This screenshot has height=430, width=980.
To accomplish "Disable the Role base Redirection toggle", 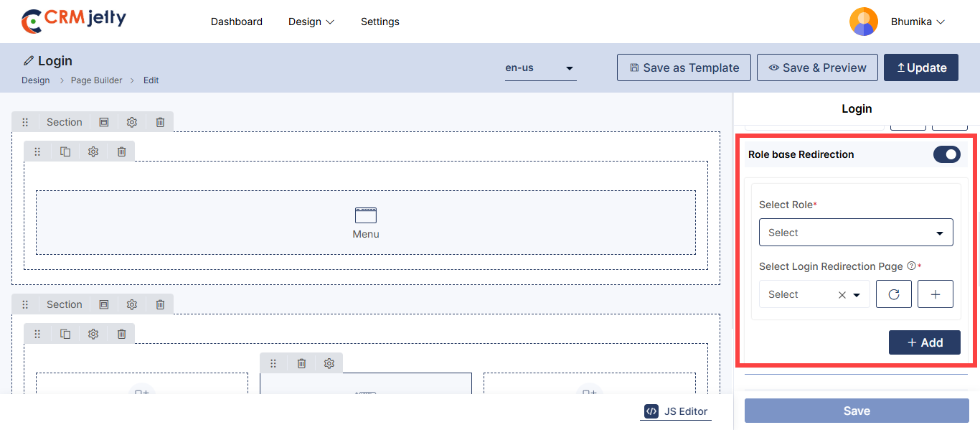I will pyautogui.click(x=946, y=154).
